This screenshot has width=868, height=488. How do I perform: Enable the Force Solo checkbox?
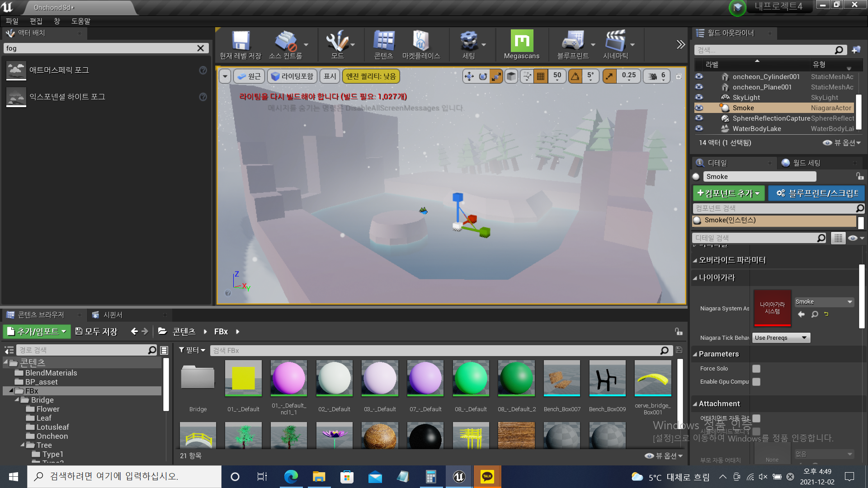[756, 369]
